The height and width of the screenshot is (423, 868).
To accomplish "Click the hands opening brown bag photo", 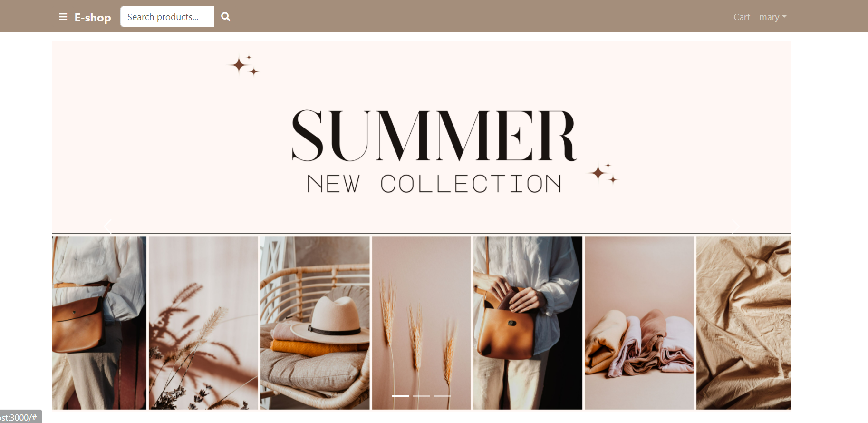I will 528,323.
